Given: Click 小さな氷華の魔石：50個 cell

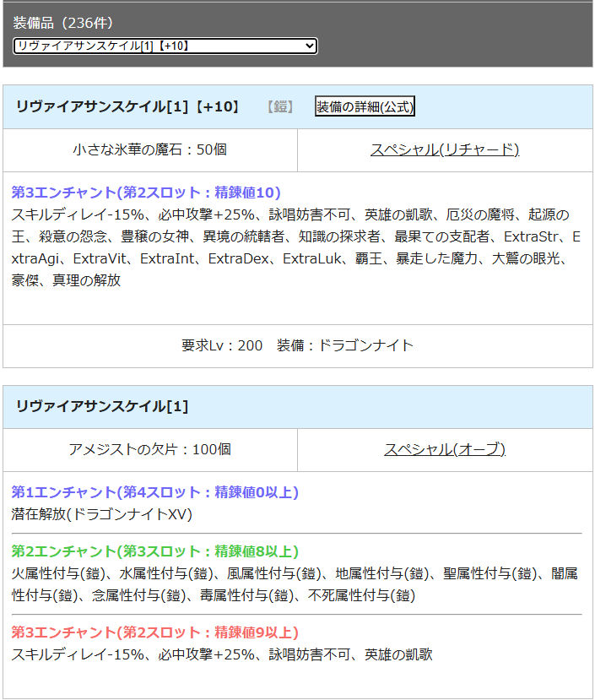Looking at the screenshot, I should (150, 149).
